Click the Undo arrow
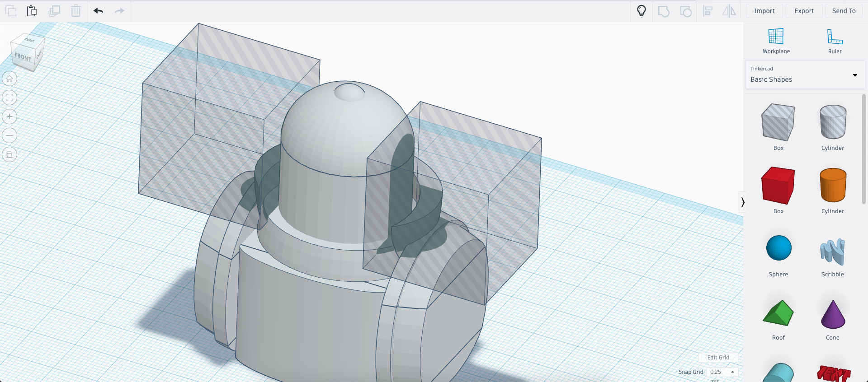Image resolution: width=868 pixels, height=382 pixels. 98,11
